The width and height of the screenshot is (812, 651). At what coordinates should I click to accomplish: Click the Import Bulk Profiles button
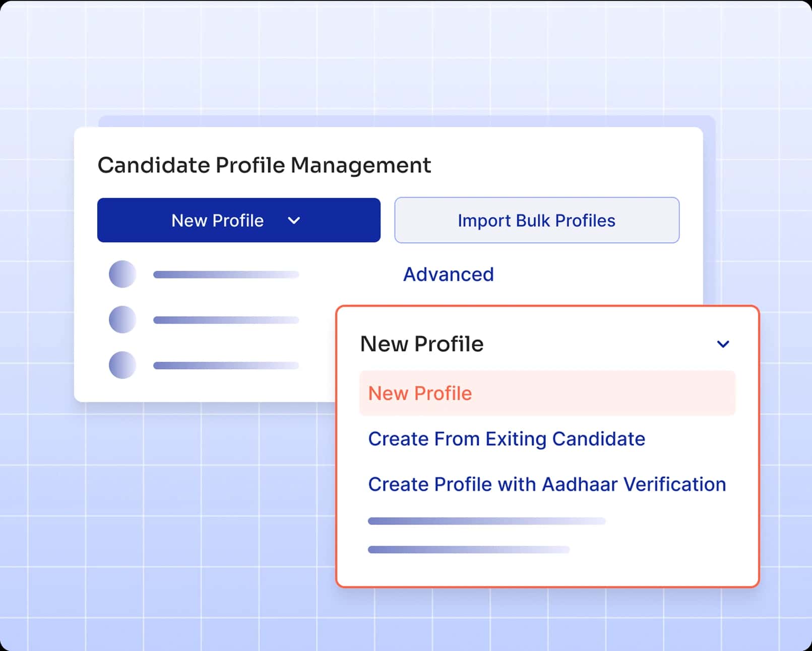pos(536,220)
